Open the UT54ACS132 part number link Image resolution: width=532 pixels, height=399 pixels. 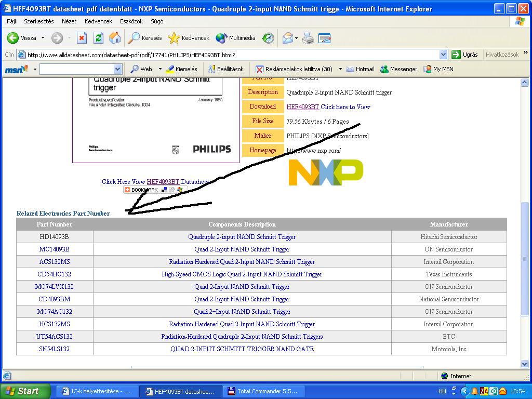54,337
